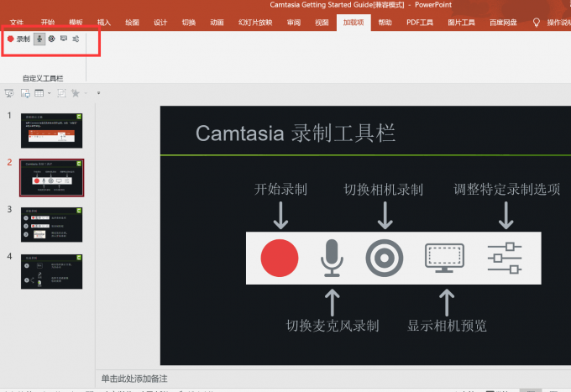Expand the table dropdown arrow
The width and height of the screenshot is (571, 392).
coord(50,93)
